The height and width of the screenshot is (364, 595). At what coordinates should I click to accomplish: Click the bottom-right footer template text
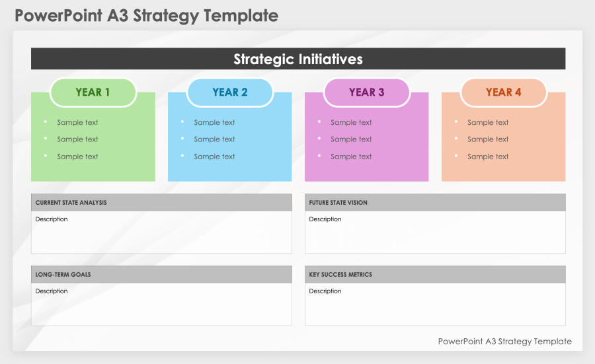point(504,342)
